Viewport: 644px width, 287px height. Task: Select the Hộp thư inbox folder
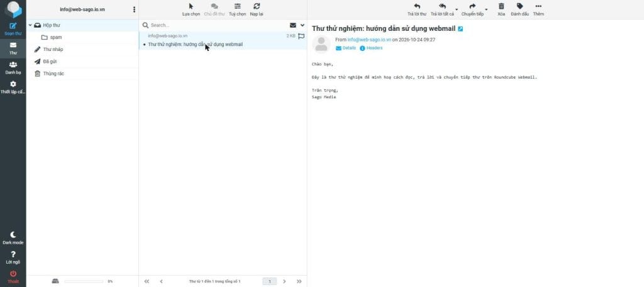tap(82, 25)
